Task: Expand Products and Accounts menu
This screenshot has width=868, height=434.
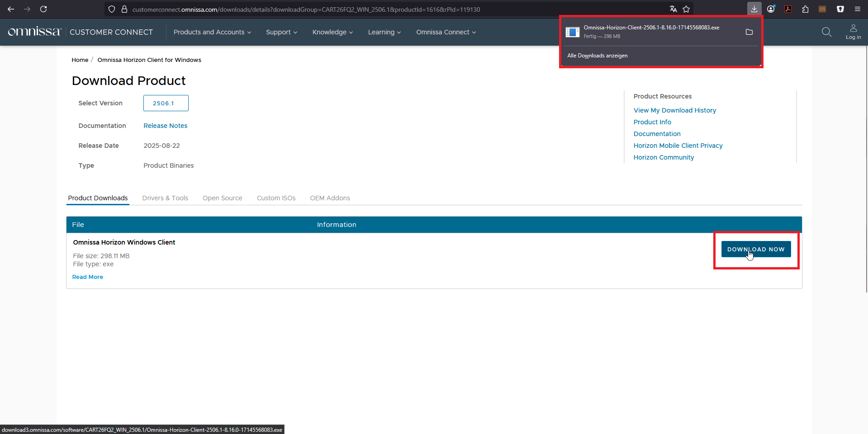Action: [x=212, y=32]
